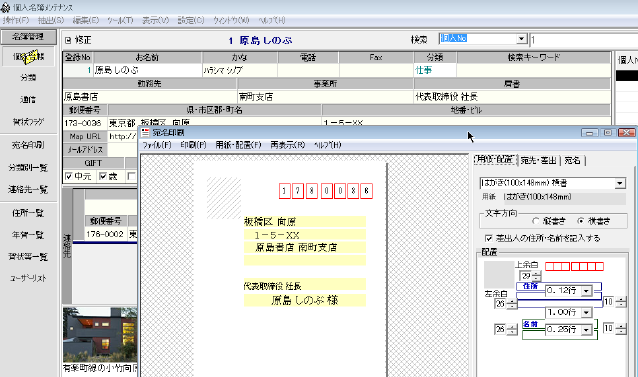Open 分類別一覧 in the sidebar
638x377 pixels.
point(28,167)
